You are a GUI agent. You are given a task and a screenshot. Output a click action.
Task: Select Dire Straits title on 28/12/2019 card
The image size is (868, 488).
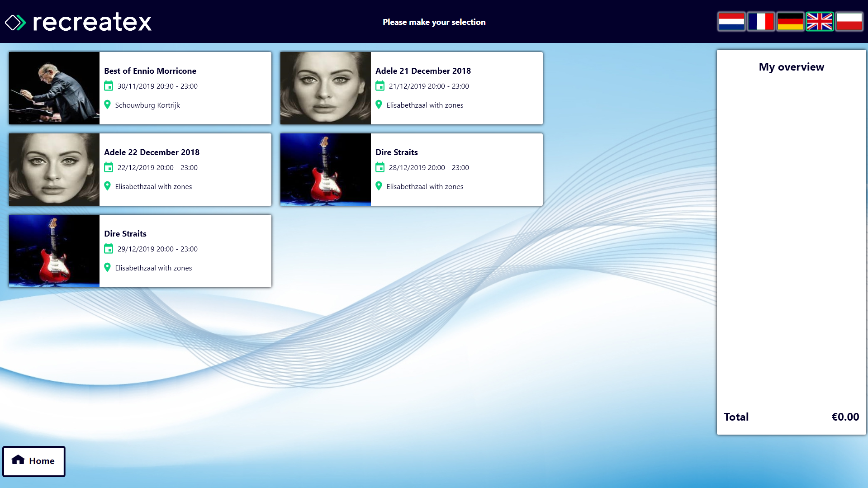pos(397,152)
